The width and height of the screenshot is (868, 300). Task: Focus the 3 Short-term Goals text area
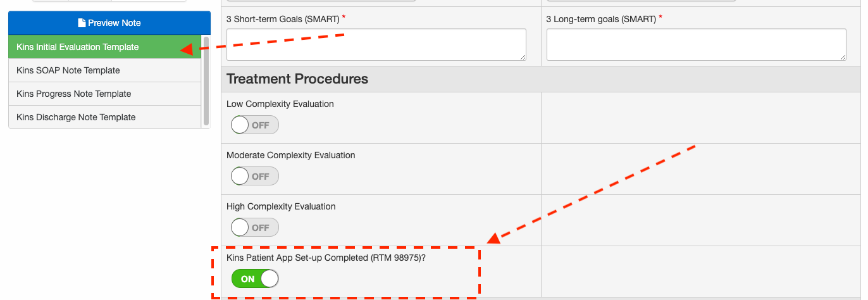click(x=376, y=44)
